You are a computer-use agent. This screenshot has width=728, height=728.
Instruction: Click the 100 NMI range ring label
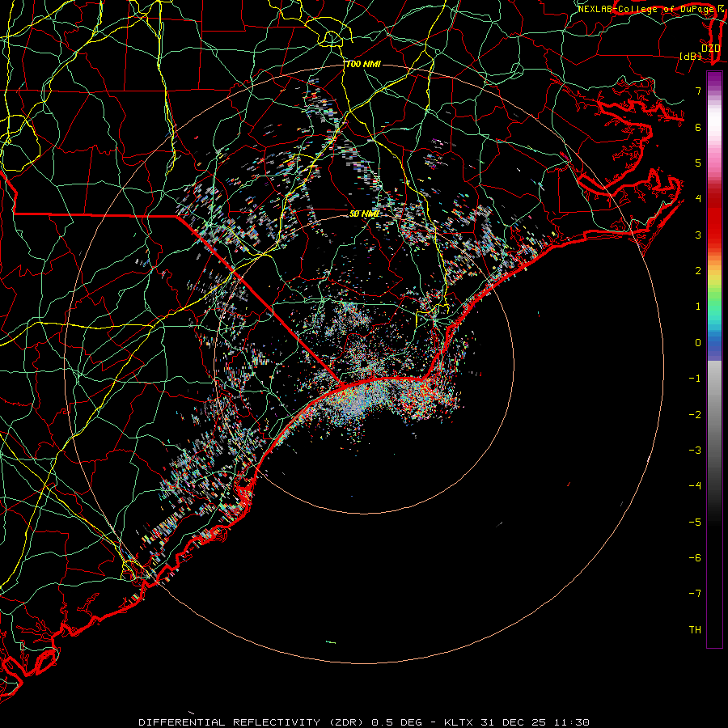(x=363, y=64)
